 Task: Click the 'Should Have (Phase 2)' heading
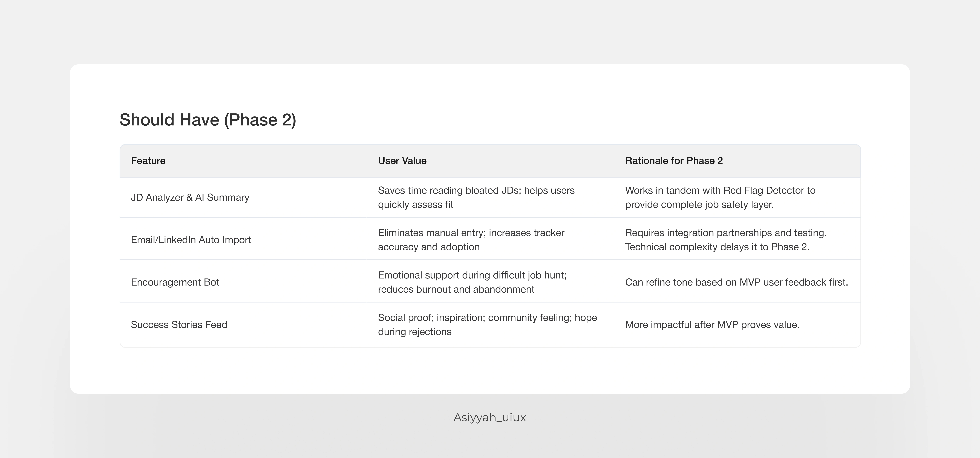[208, 120]
